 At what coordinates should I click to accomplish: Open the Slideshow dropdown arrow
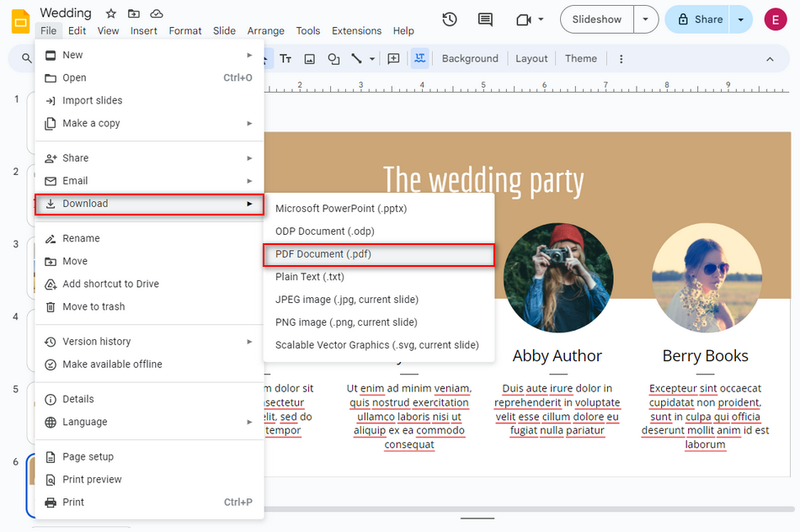[644, 19]
